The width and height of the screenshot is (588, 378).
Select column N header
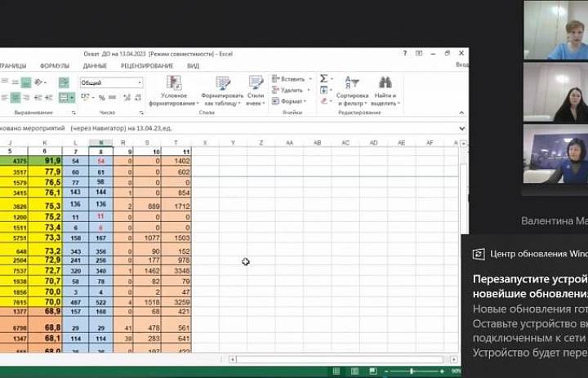[x=101, y=143]
